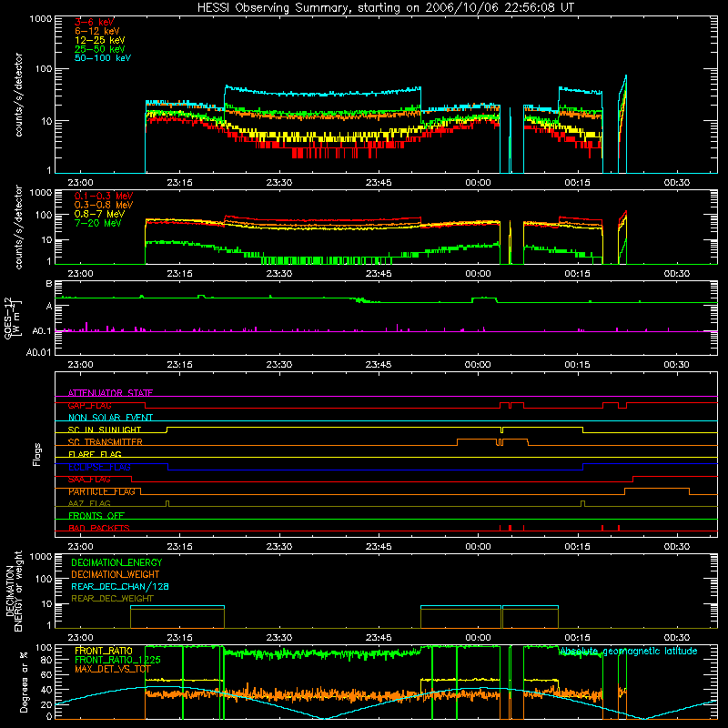This screenshot has height=728, width=728.
Task: Click the vertical Flags axis title
Action: [x=37, y=454]
